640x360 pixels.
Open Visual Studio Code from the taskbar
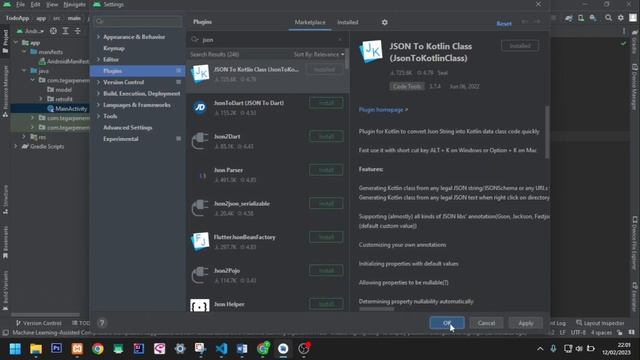pyautogui.click(x=222, y=349)
